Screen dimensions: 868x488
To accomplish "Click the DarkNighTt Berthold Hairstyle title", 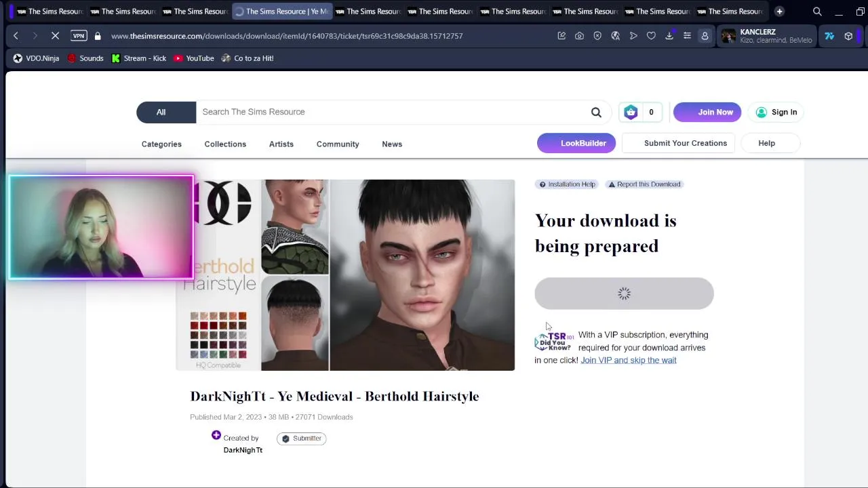I will pos(334,396).
